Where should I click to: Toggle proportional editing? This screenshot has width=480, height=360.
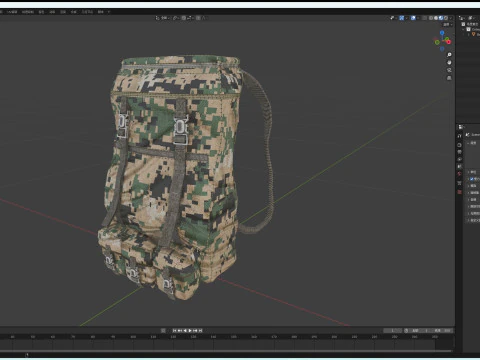click(x=198, y=18)
